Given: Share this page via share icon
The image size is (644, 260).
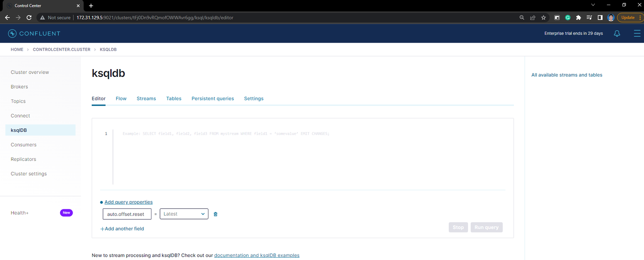Looking at the screenshot, I should pos(532,18).
